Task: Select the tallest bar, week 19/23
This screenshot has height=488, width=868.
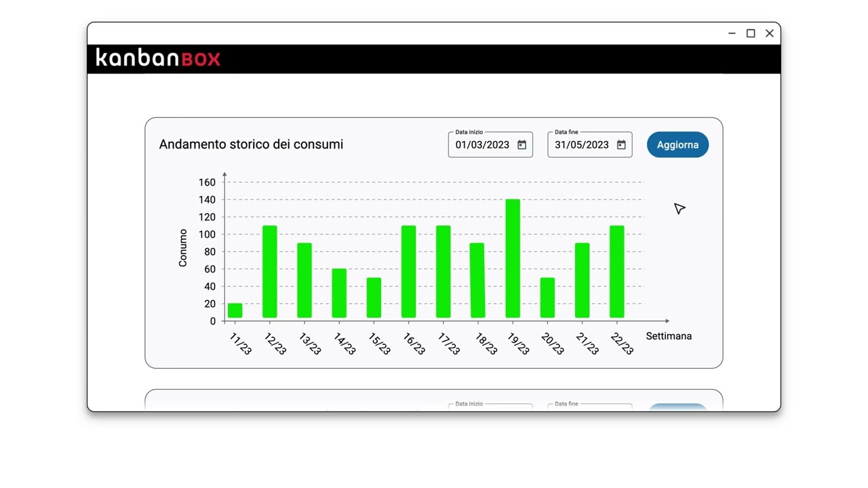Action: (x=513, y=259)
